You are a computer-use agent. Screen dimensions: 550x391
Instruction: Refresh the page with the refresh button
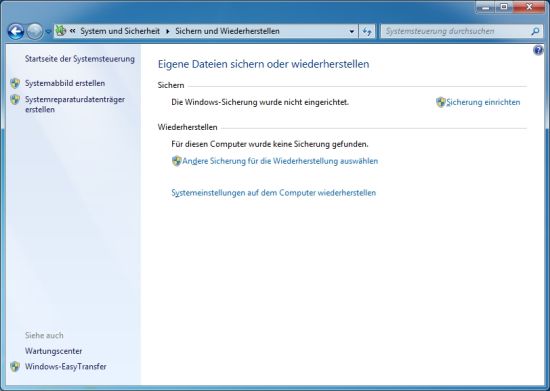pos(367,31)
